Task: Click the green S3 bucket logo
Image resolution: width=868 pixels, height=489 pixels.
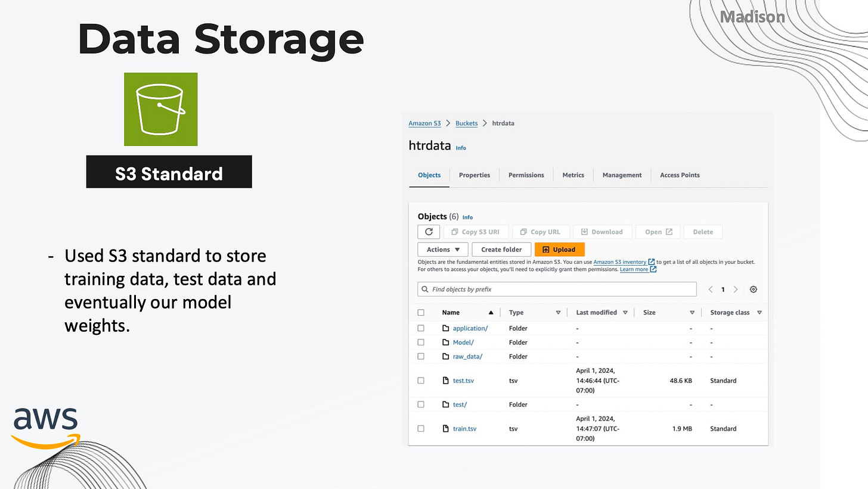Action: [161, 109]
